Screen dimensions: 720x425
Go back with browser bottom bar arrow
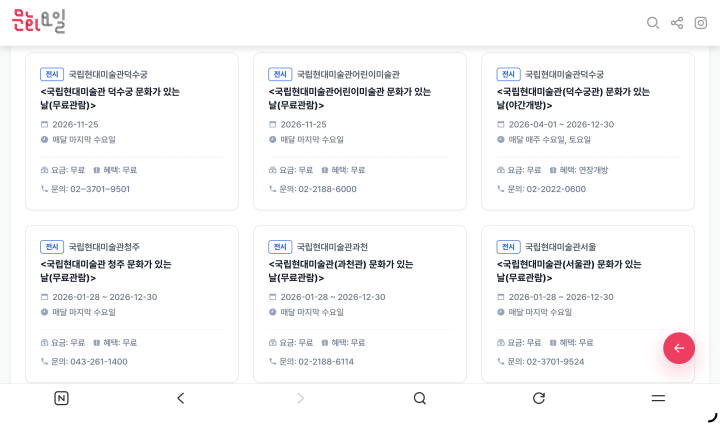[180, 398]
